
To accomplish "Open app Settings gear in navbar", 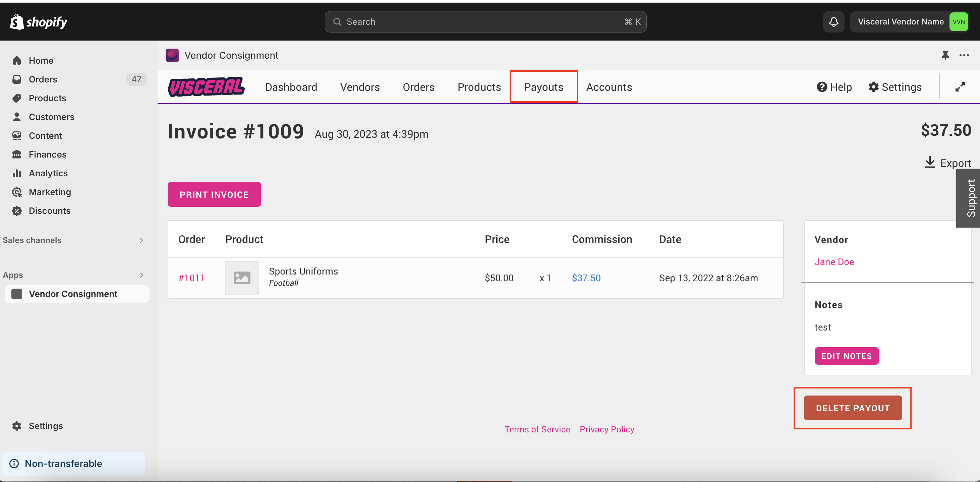I will pos(895,87).
